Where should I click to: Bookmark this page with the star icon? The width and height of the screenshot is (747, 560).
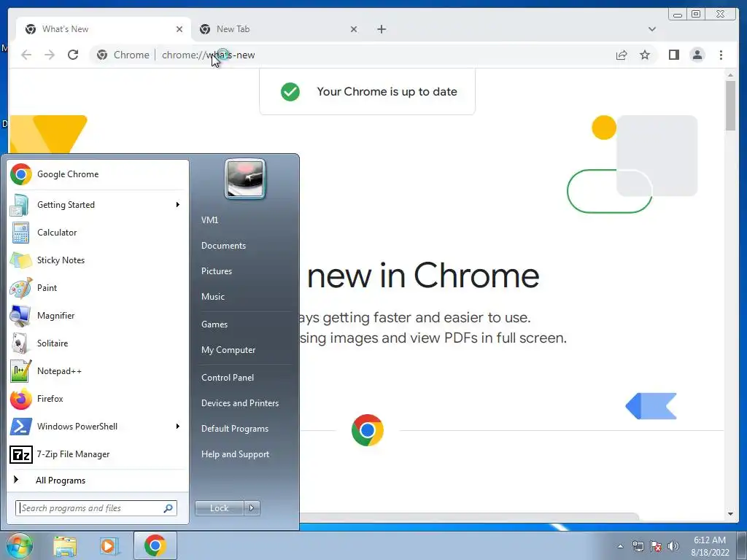point(645,55)
